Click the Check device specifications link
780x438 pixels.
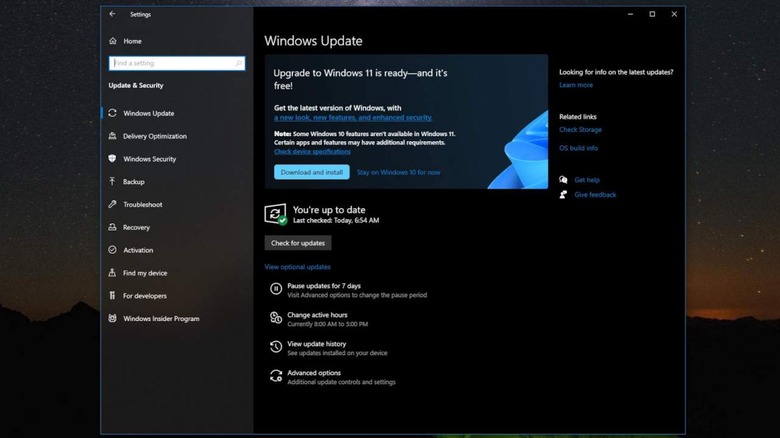pos(312,152)
